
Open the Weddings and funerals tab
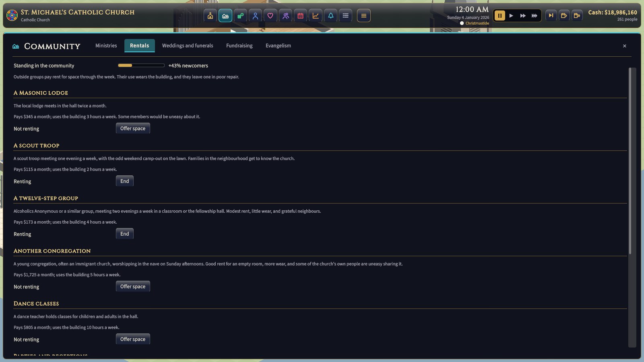188,45
